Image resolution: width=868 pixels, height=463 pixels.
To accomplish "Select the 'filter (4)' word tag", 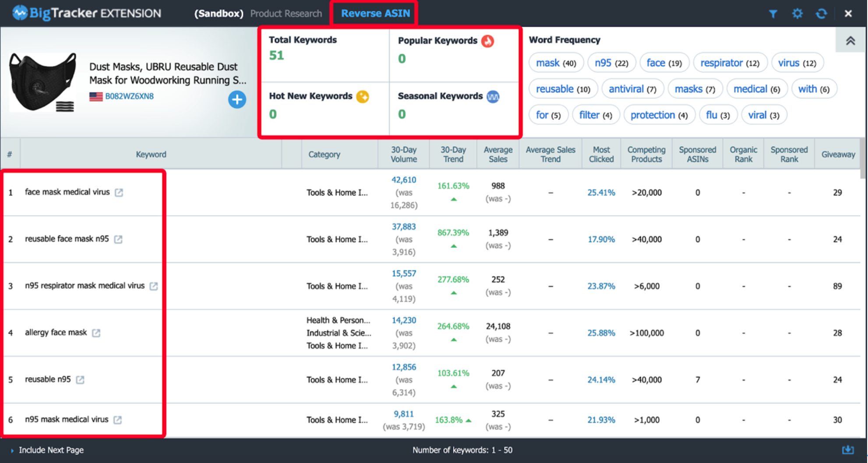I will pyautogui.click(x=596, y=115).
